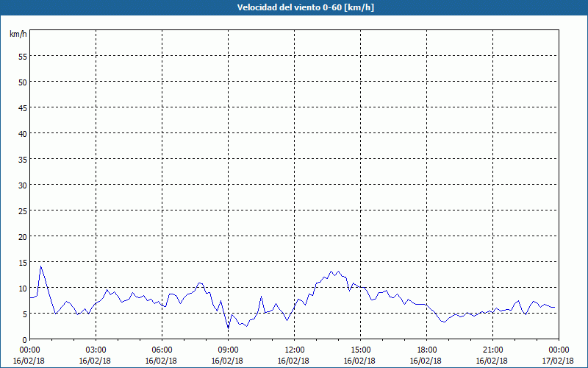Select the 30 value on the vertical axis
The image size is (588, 368).
coord(23,185)
